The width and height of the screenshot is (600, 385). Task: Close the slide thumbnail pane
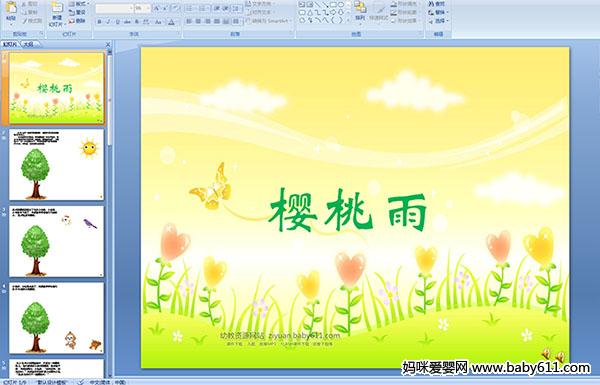[x=108, y=44]
